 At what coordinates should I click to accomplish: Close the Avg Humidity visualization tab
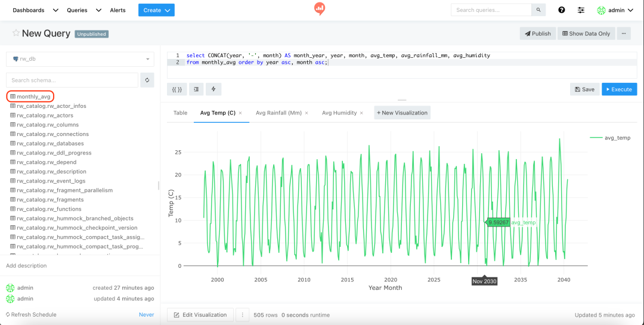pyautogui.click(x=361, y=113)
